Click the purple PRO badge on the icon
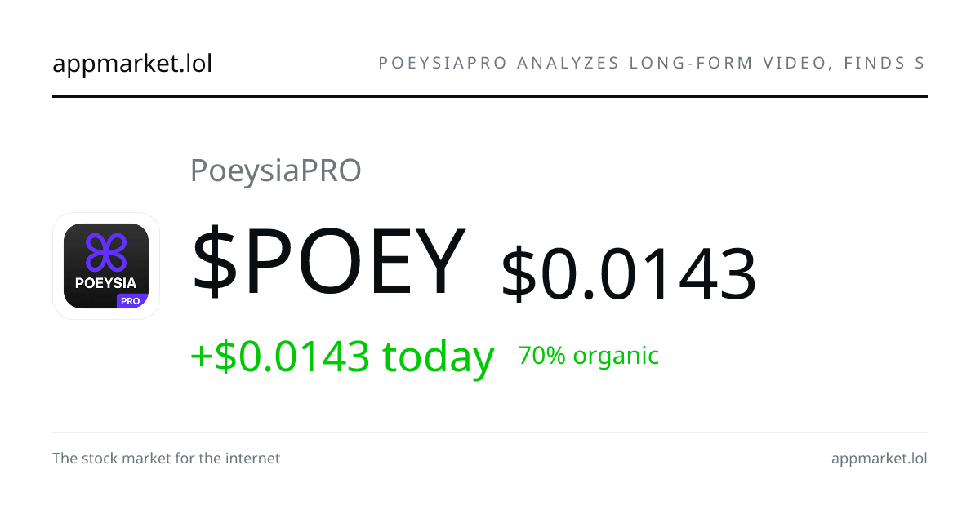 (129, 300)
